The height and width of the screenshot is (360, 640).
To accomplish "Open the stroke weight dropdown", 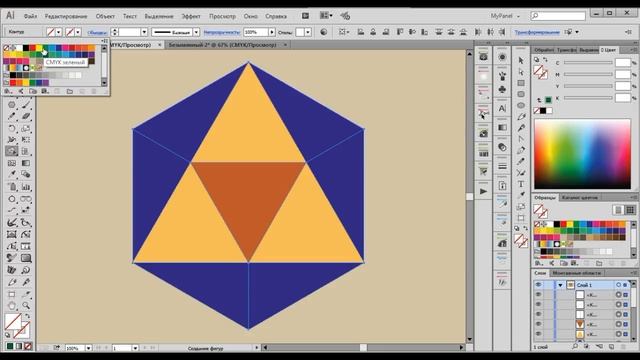I will 144,32.
